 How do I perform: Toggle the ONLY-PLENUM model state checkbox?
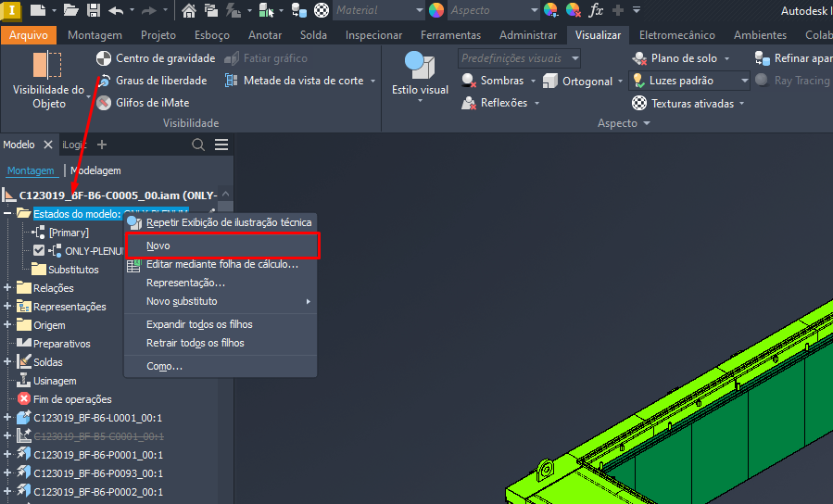click(x=39, y=251)
